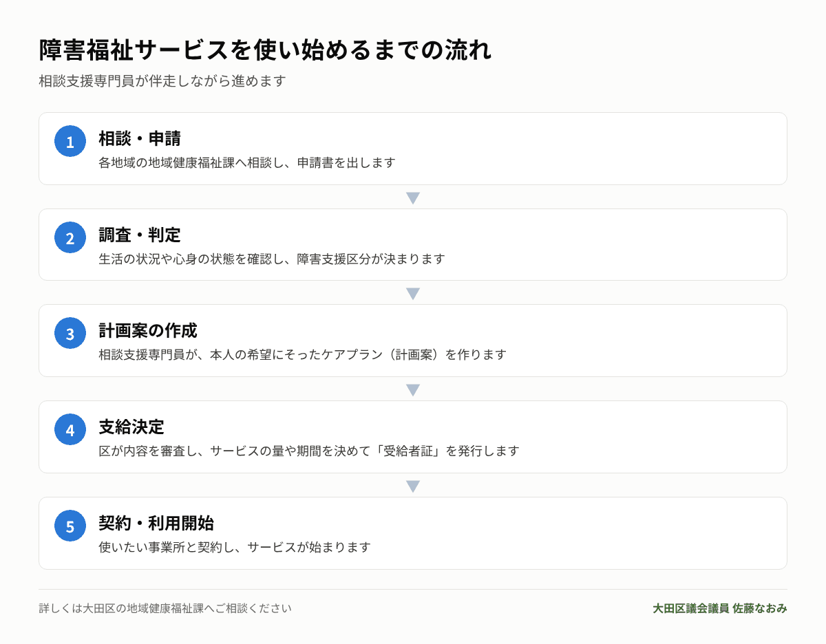This screenshot has height=644, width=826.
Task: Click the description mentioning 「受給者証」を発行します
Action: (309, 451)
